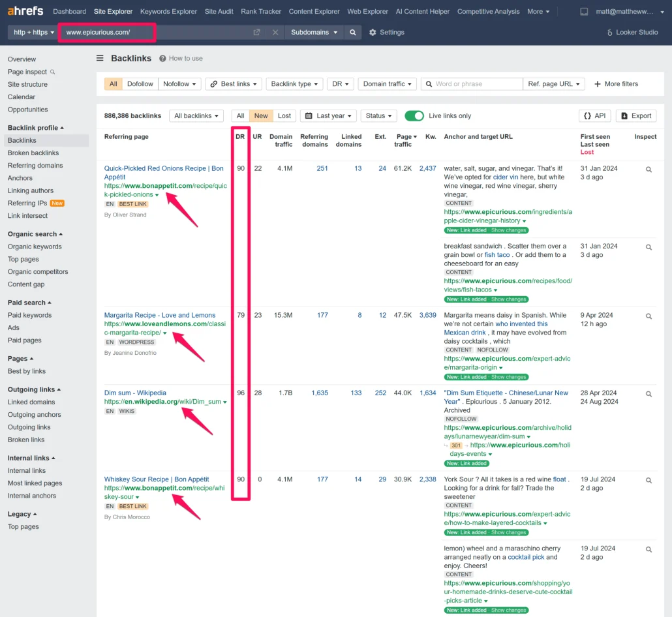
Task: Clear the URL field with X icon
Action: tap(275, 32)
